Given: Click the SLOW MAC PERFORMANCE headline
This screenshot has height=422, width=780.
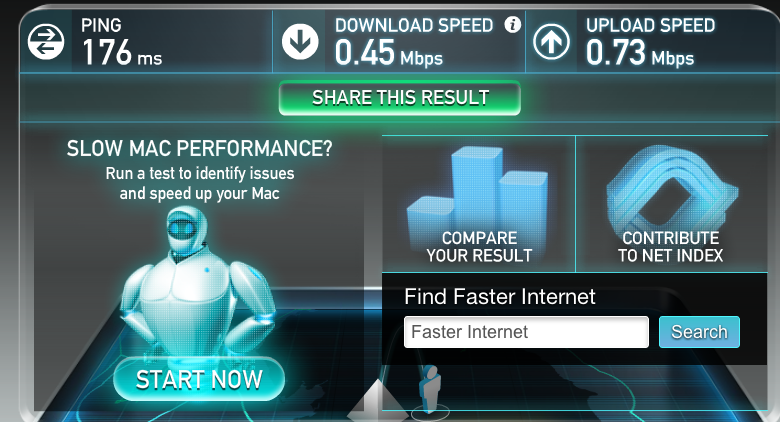Looking at the screenshot, I should click(199, 148).
